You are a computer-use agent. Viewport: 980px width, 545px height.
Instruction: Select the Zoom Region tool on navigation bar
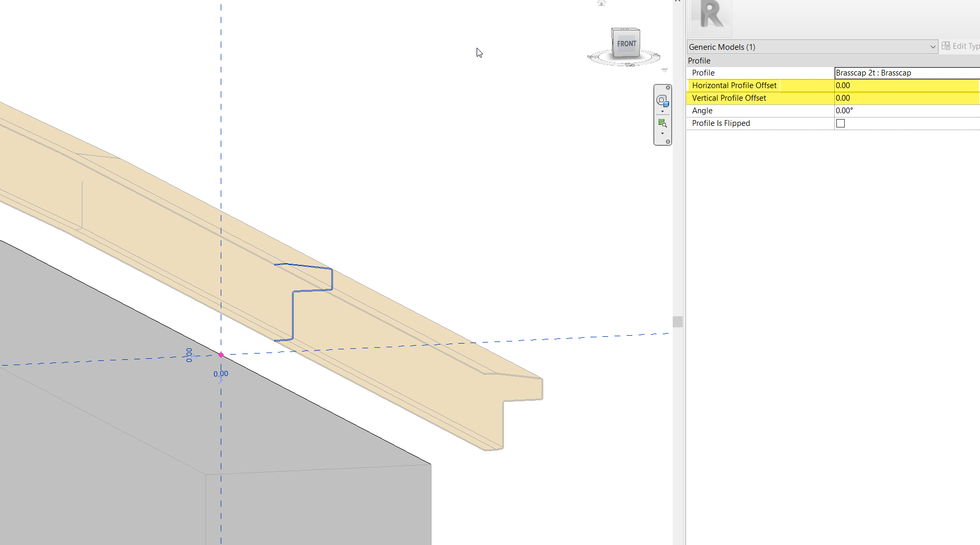click(x=662, y=122)
